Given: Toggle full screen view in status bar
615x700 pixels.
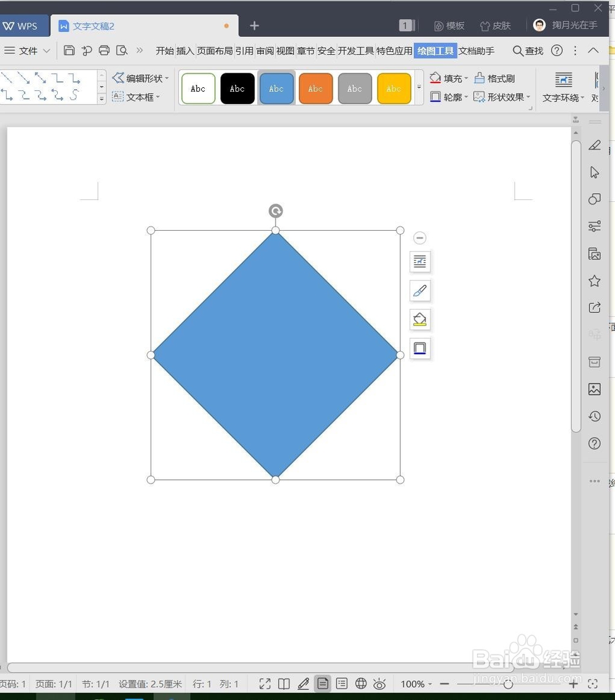Looking at the screenshot, I should [264, 684].
